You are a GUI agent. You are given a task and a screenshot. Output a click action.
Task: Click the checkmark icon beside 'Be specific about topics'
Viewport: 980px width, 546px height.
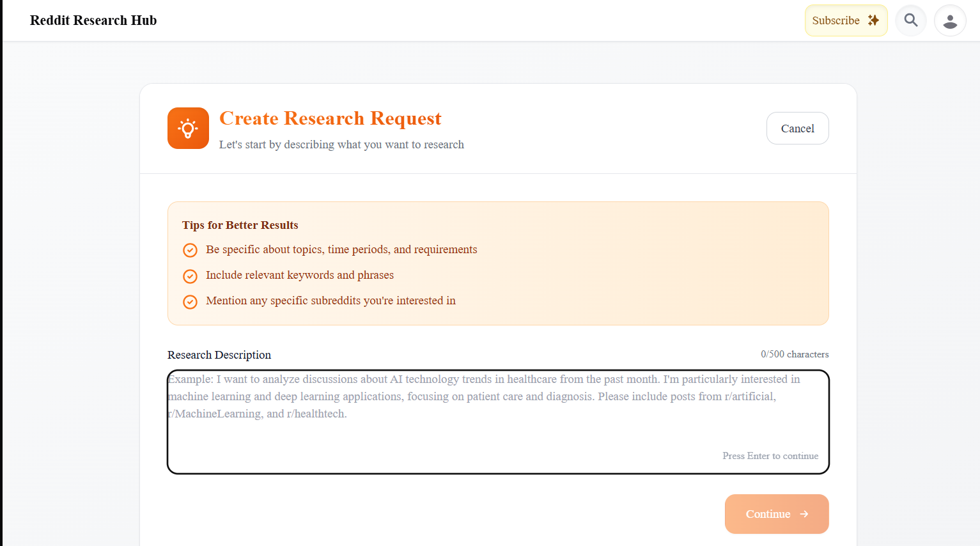190,250
